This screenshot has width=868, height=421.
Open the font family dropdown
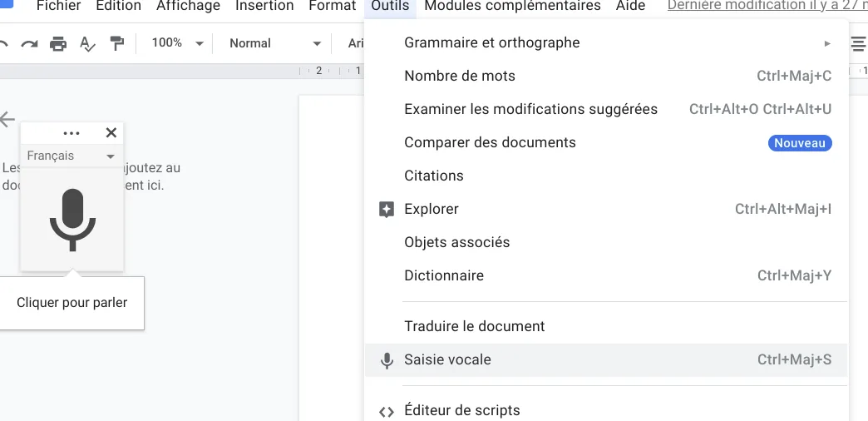354,43
